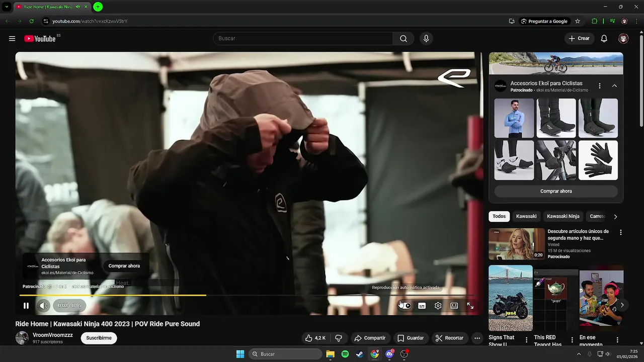Open Spotify from the taskbar
Viewport: 644px width, 362px height.
pyautogui.click(x=345, y=354)
